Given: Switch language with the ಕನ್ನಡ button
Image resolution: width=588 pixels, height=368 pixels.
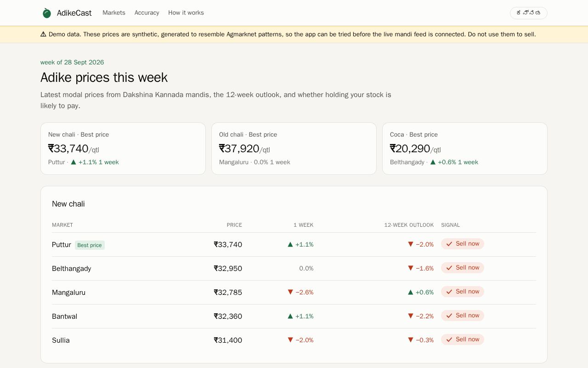Looking at the screenshot, I should (528, 13).
